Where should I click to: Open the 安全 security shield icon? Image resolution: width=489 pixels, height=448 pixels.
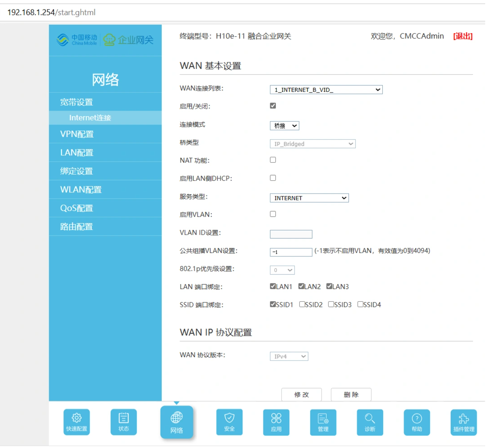pyautogui.click(x=229, y=422)
